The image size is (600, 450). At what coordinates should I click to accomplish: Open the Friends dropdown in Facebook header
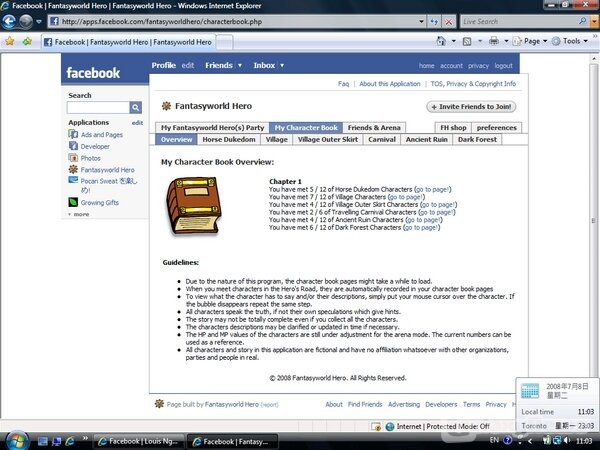pyautogui.click(x=239, y=65)
